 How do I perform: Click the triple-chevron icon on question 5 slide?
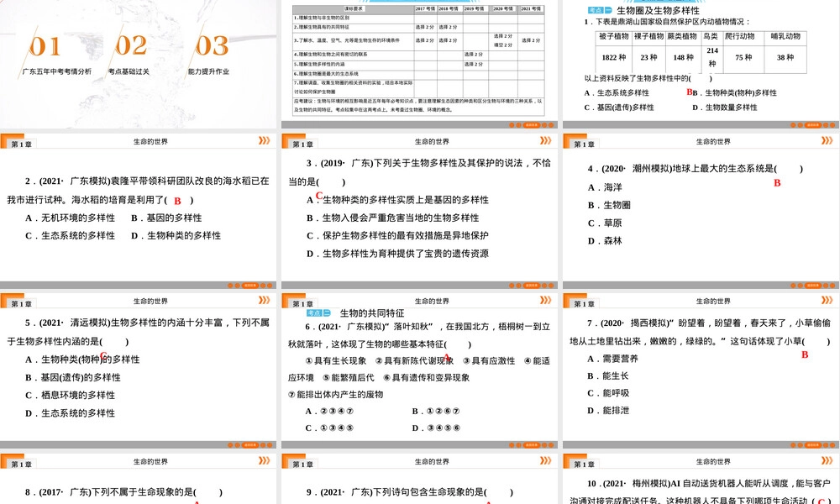264,300
